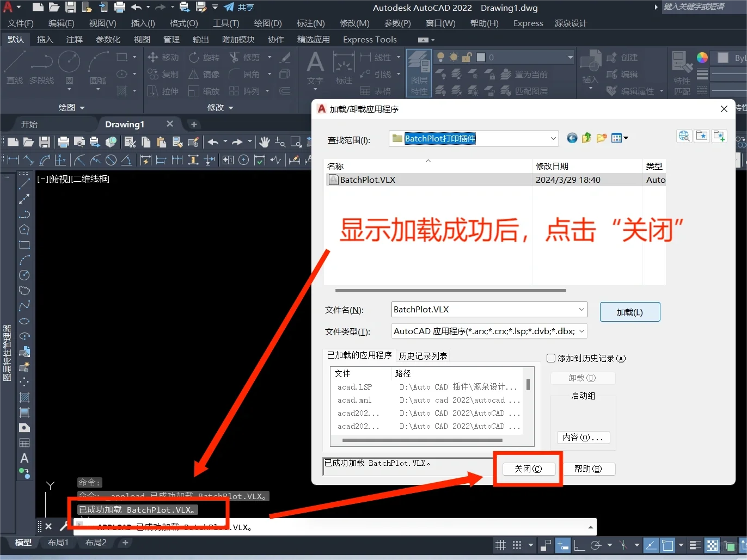Viewport: 747px width, 560px height.
Task: Pick the Copy (复制) tool
Action: pos(163,74)
